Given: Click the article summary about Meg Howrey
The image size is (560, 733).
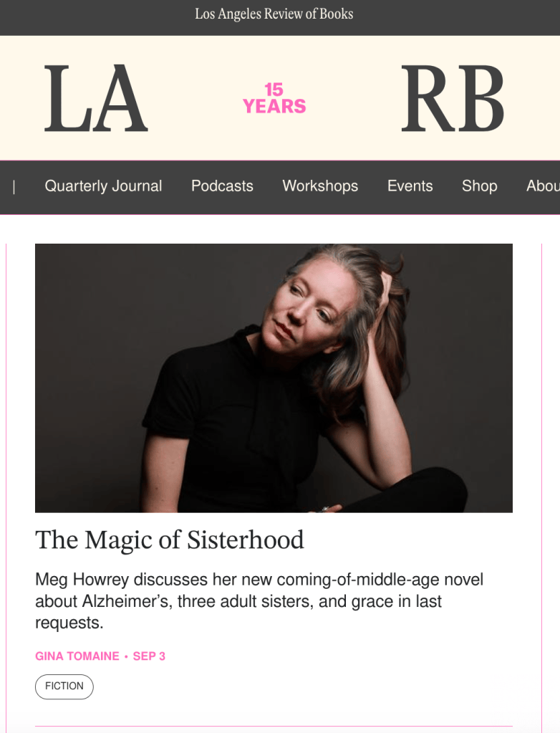Looking at the screenshot, I should coord(259,601).
